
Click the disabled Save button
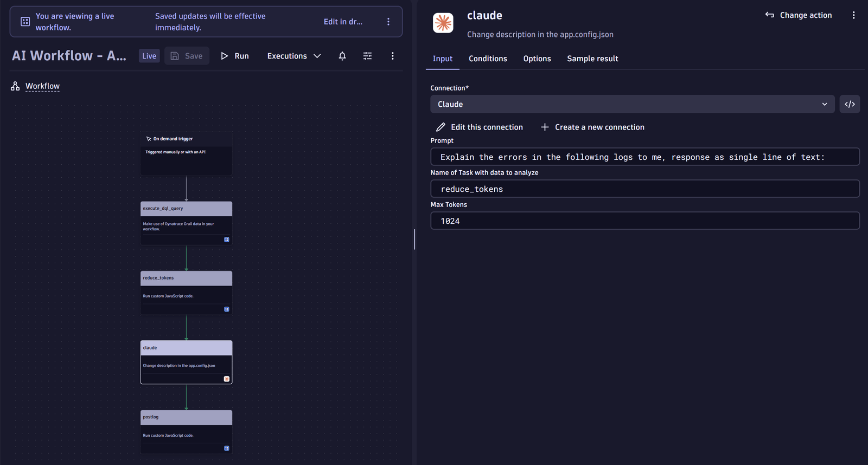(187, 56)
